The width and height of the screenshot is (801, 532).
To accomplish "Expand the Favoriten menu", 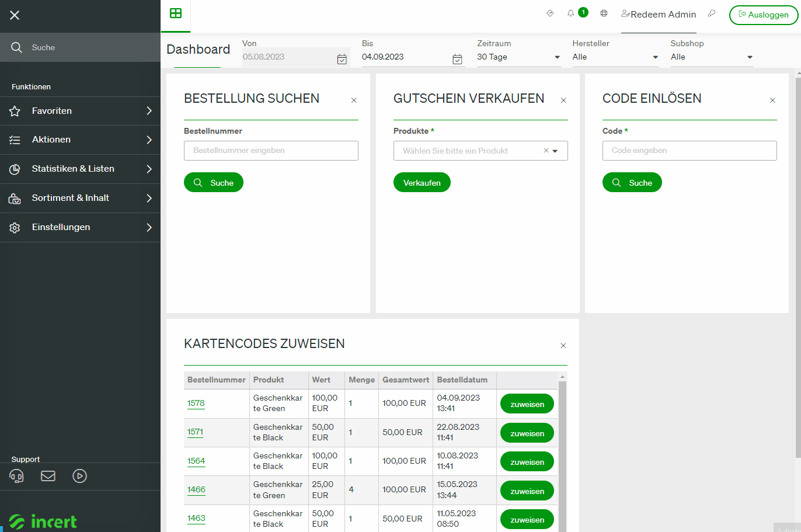I will click(x=80, y=111).
